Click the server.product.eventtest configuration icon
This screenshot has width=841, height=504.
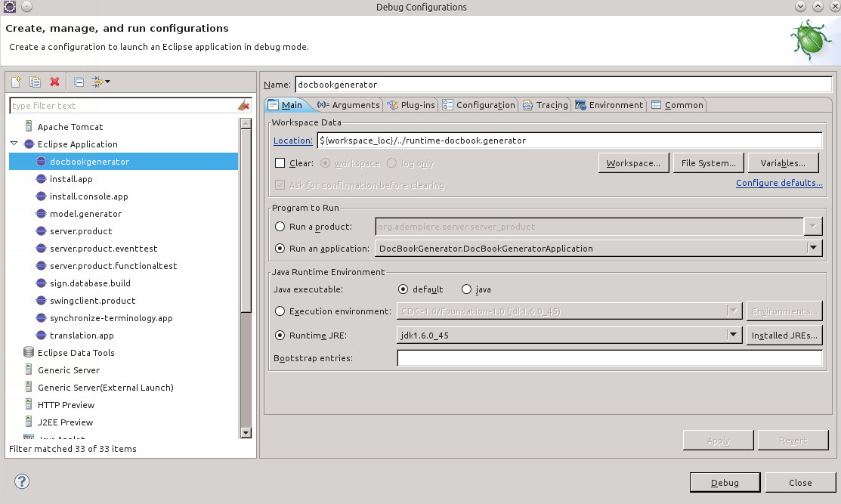tap(42, 249)
